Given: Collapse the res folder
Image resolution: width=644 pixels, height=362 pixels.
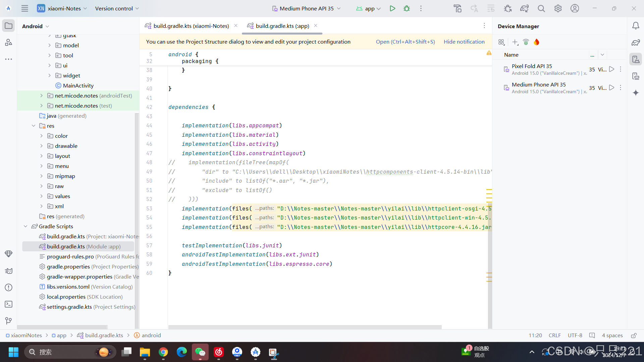Looking at the screenshot, I should (x=34, y=126).
